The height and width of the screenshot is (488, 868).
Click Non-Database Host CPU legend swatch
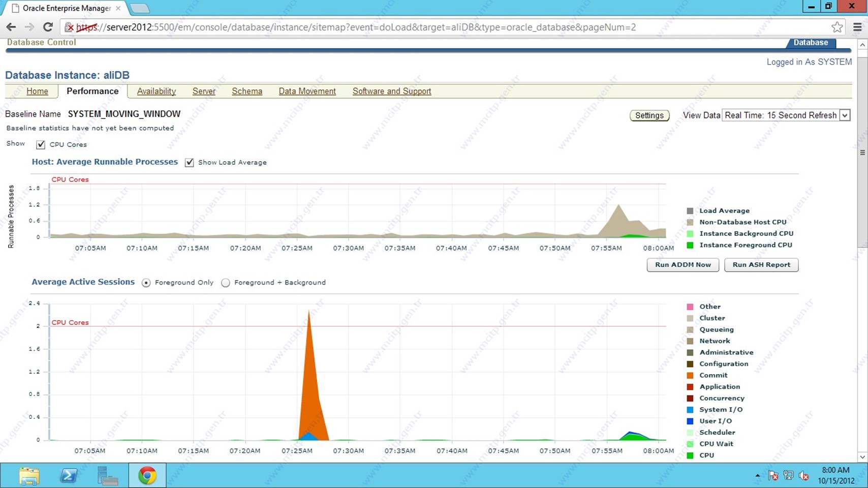[x=690, y=223]
